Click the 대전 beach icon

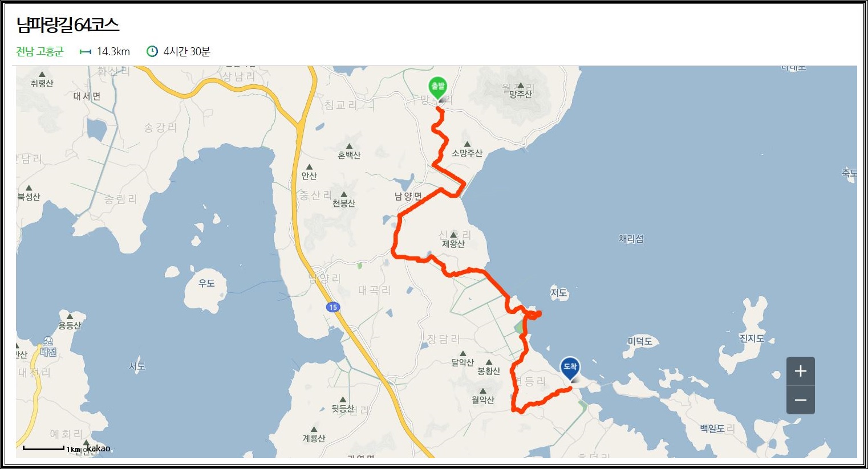[48, 341]
